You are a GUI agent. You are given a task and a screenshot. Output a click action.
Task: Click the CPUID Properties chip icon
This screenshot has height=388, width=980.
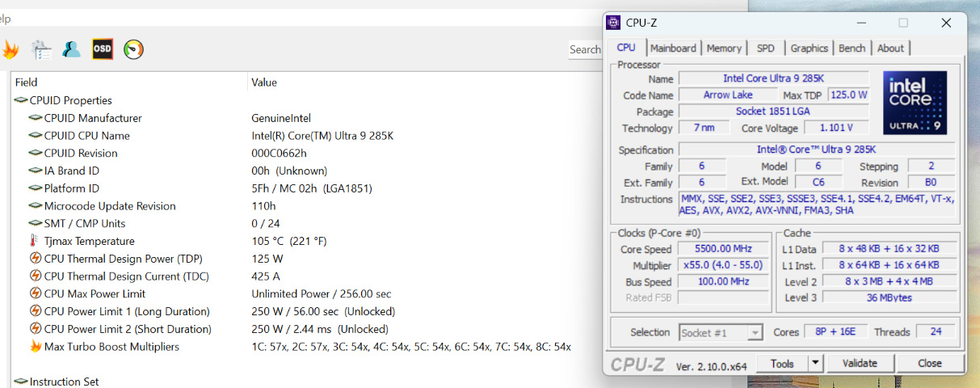click(21, 100)
